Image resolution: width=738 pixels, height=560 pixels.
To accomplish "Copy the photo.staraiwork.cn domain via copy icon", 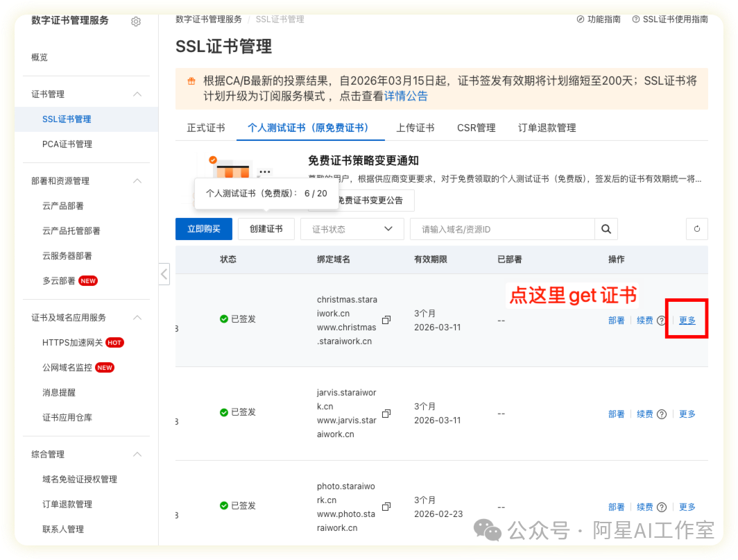I will pos(386,507).
